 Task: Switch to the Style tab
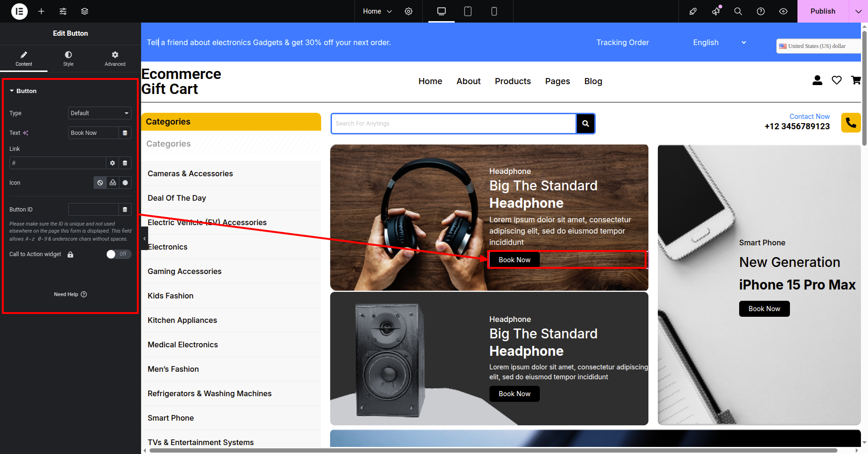68,59
